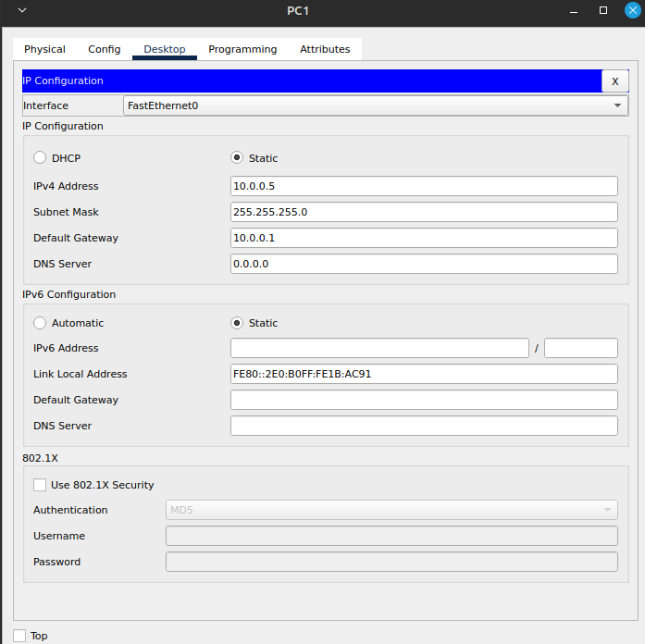Select Static under IPv4 configuration

(238, 158)
